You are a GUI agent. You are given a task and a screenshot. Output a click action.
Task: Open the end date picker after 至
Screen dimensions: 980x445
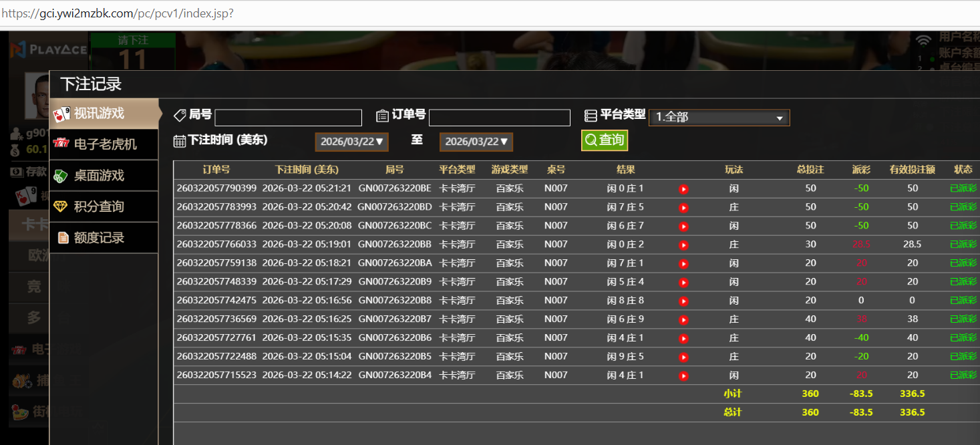pos(476,142)
